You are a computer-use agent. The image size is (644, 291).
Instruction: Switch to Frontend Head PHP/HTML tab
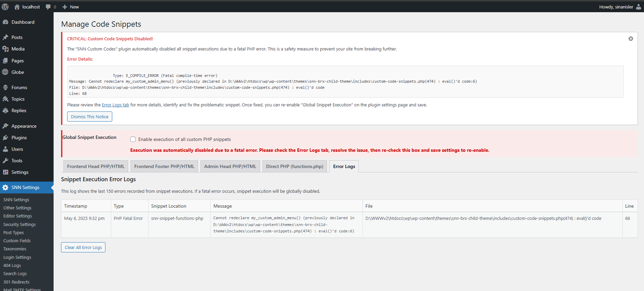tap(96, 166)
